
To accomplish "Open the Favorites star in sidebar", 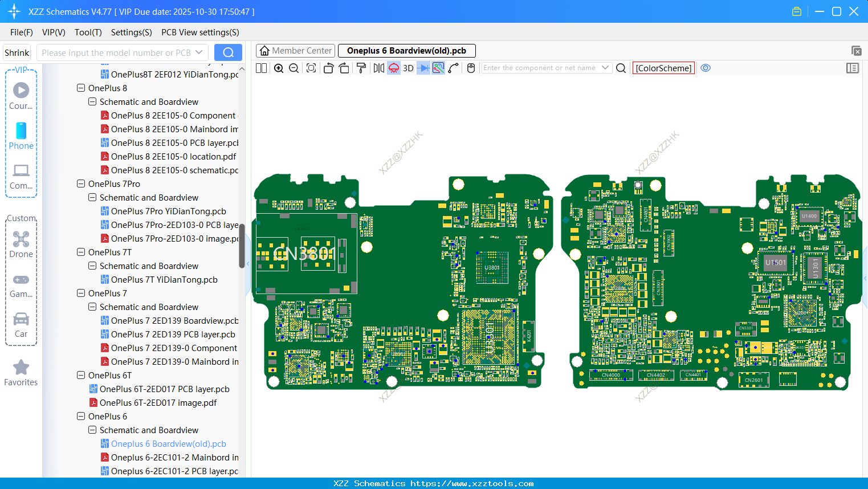I will [21, 373].
